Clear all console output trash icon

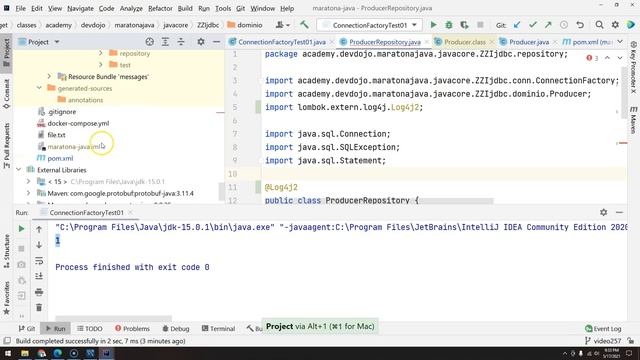point(39,307)
